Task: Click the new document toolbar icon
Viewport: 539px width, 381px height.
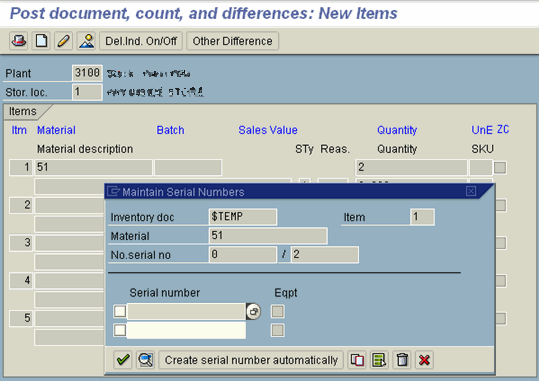Action: click(x=41, y=41)
